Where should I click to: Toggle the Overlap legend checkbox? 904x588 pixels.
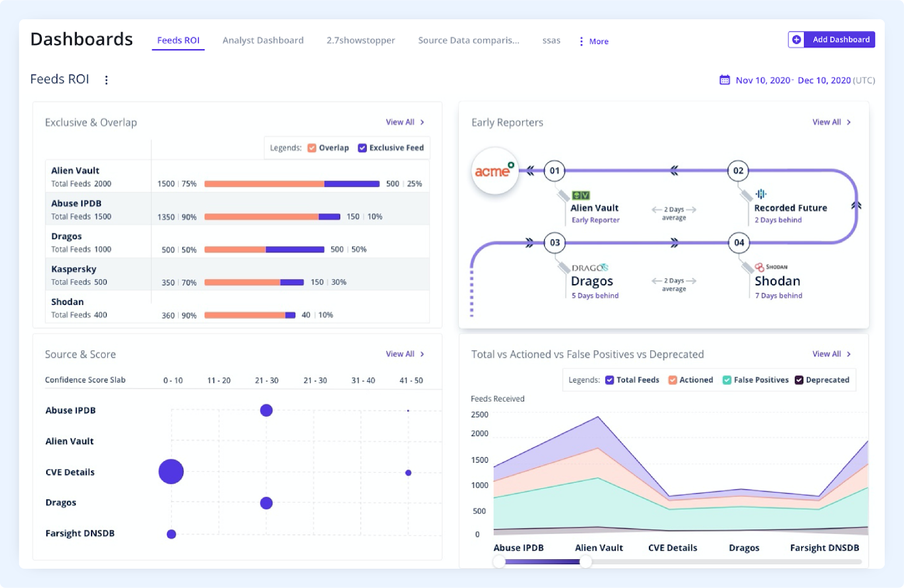click(x=312, y=148)
